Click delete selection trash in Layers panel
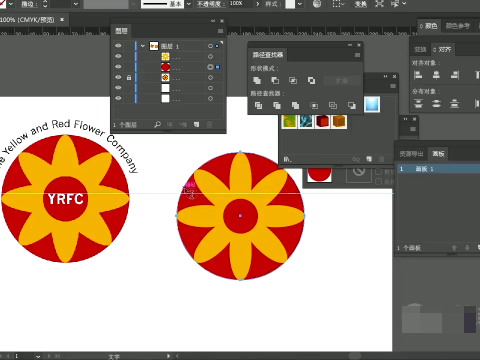 (209, 125)
